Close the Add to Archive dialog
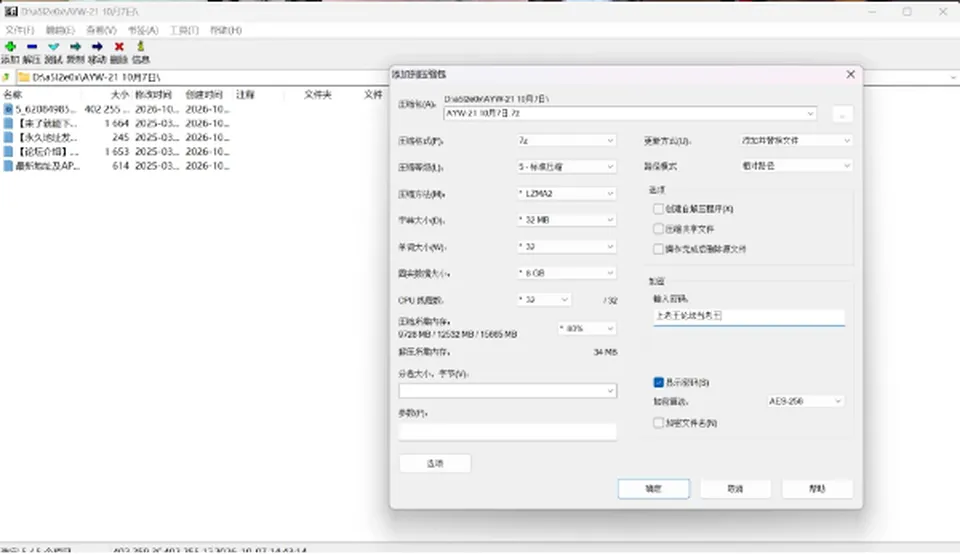Screen dimensions: 960x554 (850, 74)
